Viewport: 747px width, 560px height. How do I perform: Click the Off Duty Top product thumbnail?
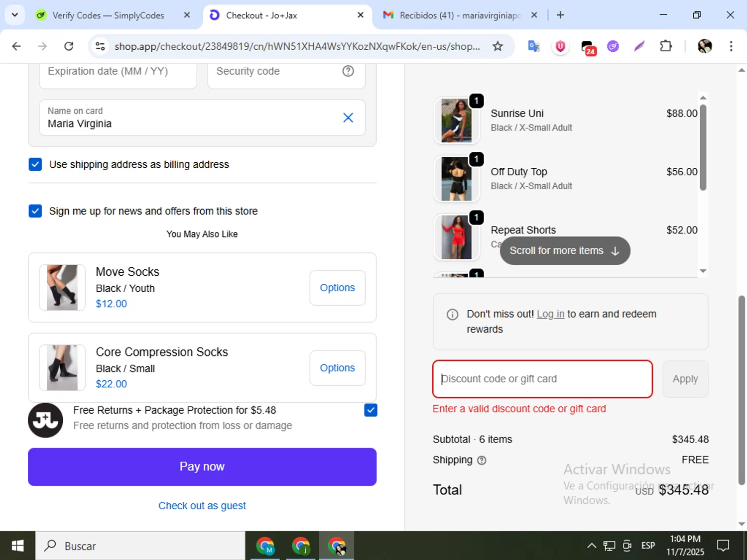[456, 179]
